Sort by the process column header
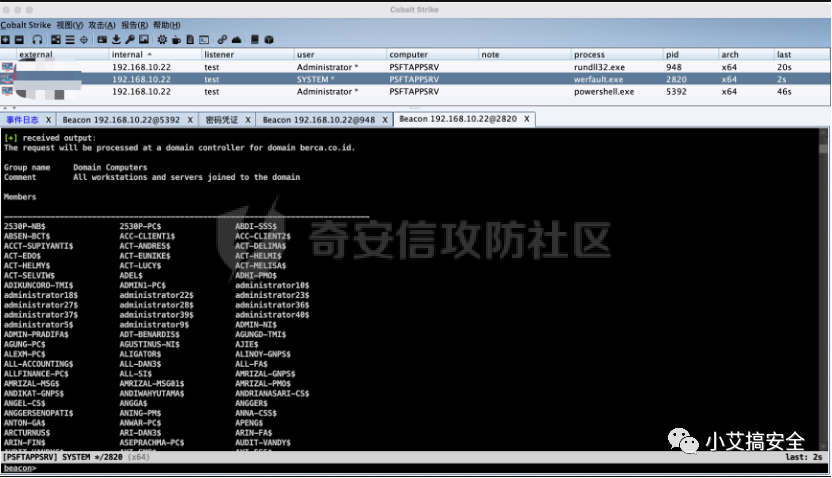Viewport: 832px width, 478px height. (617, 54)
